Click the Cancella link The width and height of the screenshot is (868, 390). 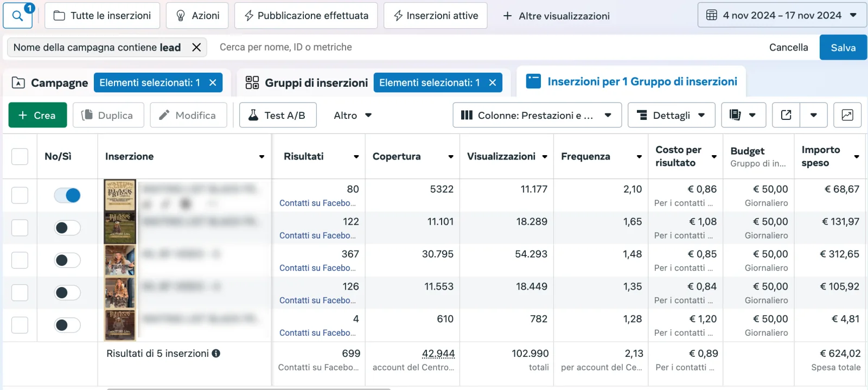click(788, 47)
